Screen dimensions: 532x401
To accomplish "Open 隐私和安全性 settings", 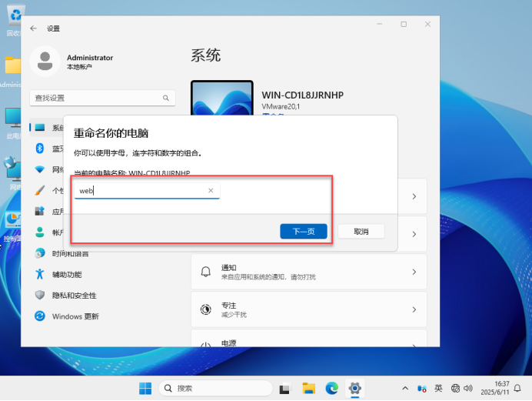I will (74, 295).
